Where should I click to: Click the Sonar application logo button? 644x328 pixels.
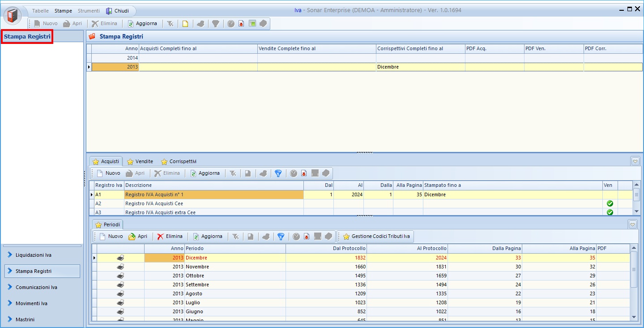(x=13, y=15)
